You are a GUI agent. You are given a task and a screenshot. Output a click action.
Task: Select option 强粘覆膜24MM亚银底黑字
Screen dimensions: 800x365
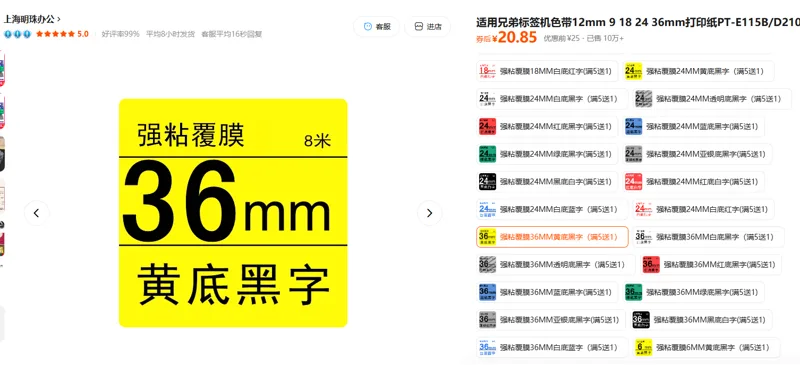pyautogui.click(x=697, y=154)
